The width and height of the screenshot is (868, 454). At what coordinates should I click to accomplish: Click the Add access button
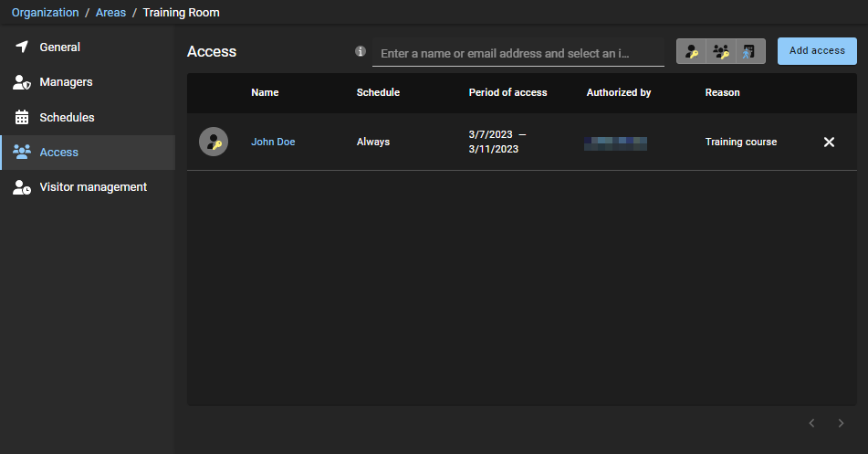(817, 51)
